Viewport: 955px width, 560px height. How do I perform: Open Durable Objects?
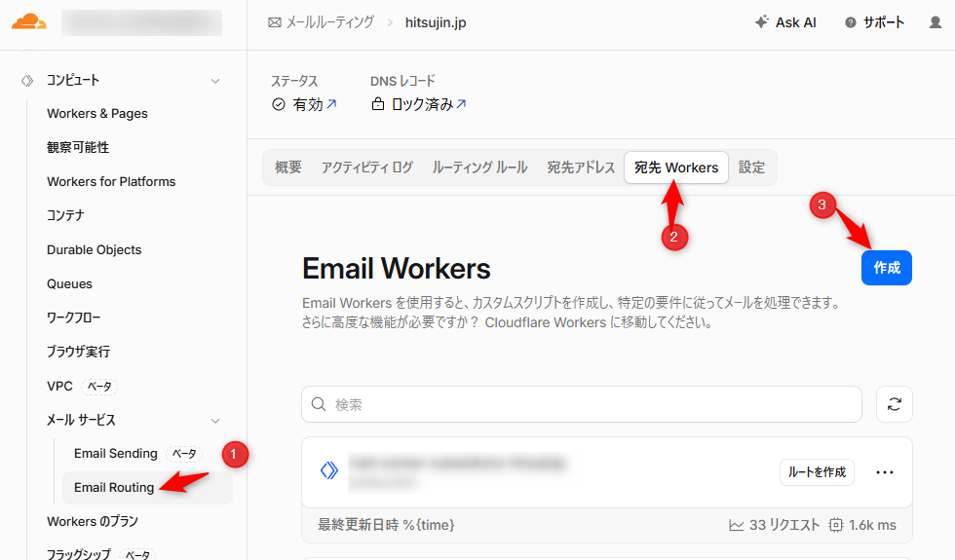pyautogui.click(x=94, y=249)
